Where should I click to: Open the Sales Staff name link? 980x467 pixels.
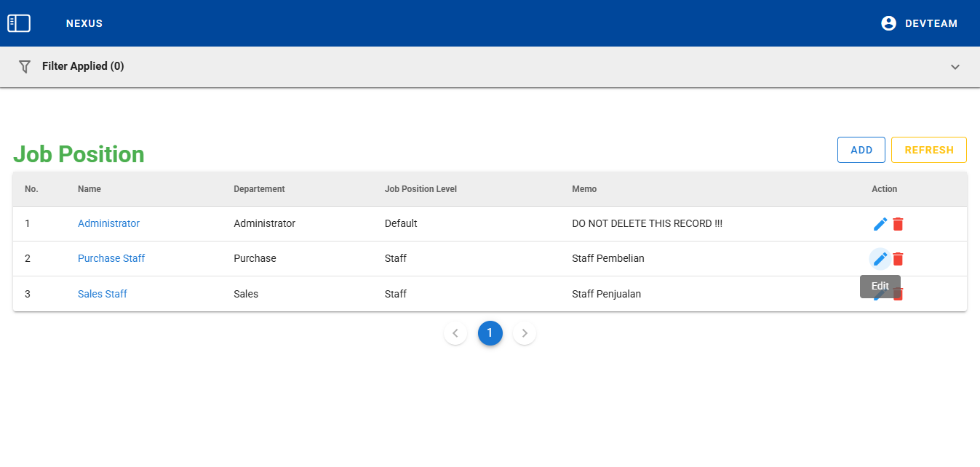[x=103, y=294]
